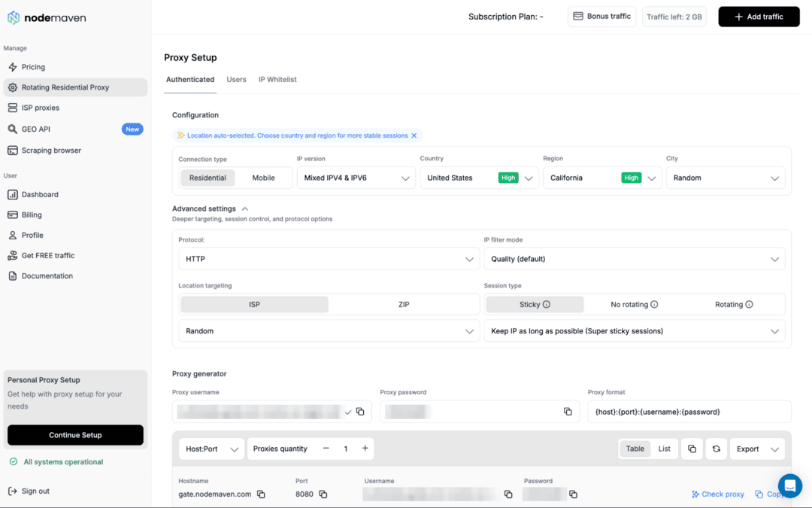This screenshot has height=508, width=812.
Task: Increase proxies quantity with plus
Action: click(x=365, y=449)
